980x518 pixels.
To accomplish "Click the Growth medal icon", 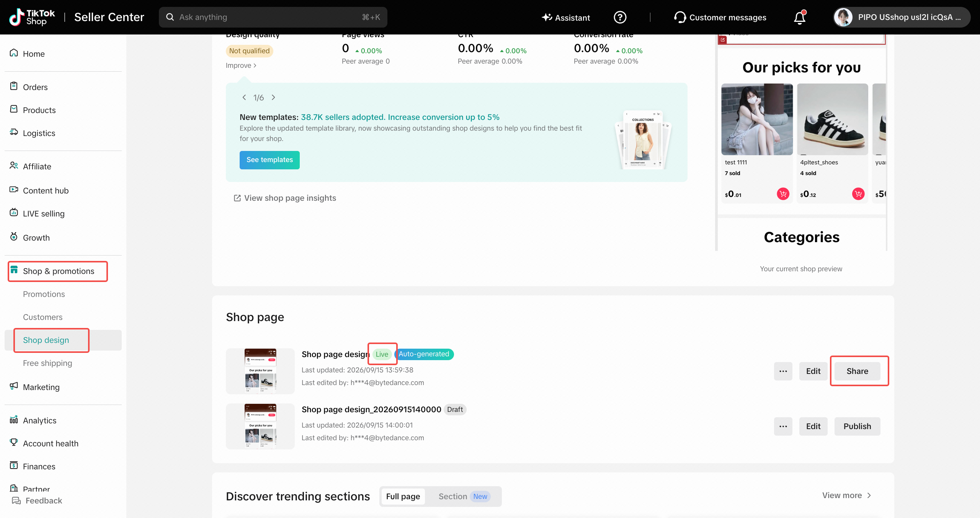I will 14,237.
